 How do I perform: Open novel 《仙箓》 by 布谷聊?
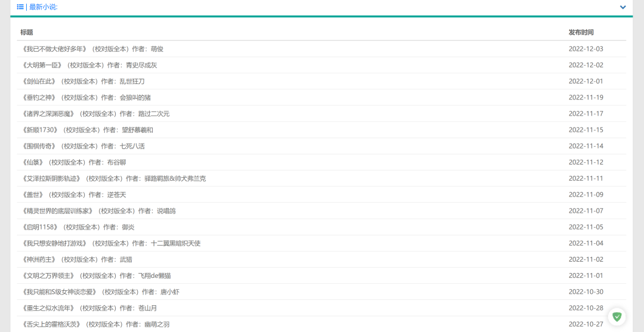(x=73, y=162)
